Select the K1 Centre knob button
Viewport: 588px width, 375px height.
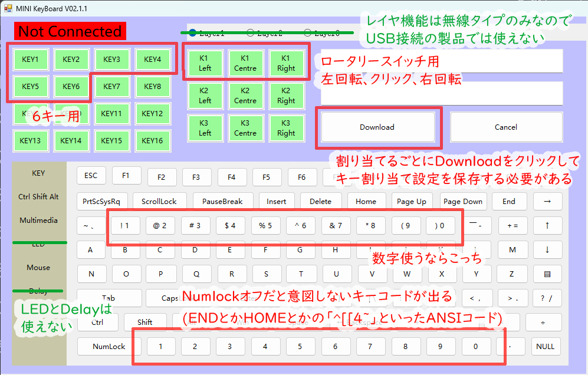pos(245,64)
